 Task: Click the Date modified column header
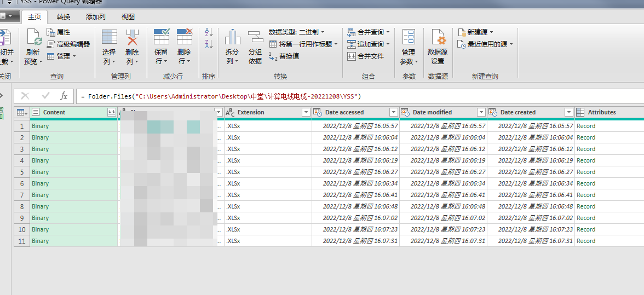coord(443,112)
